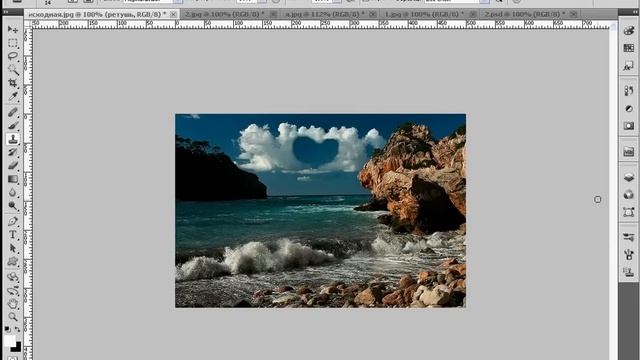Reset to default foreground and background colors
The height and width of the screenshot is (360, 640).
(7, 329)
